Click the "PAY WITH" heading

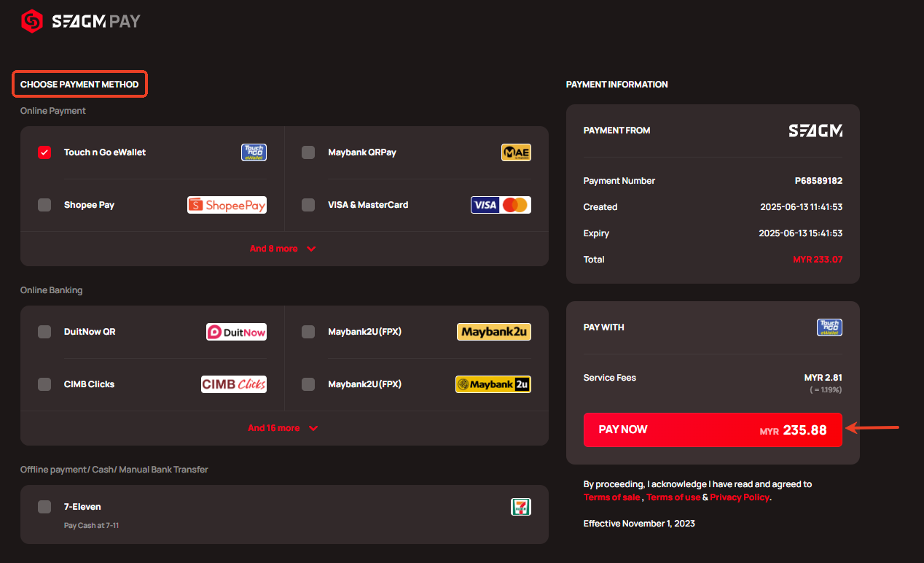pyautogui.click(x=604, y=327)
